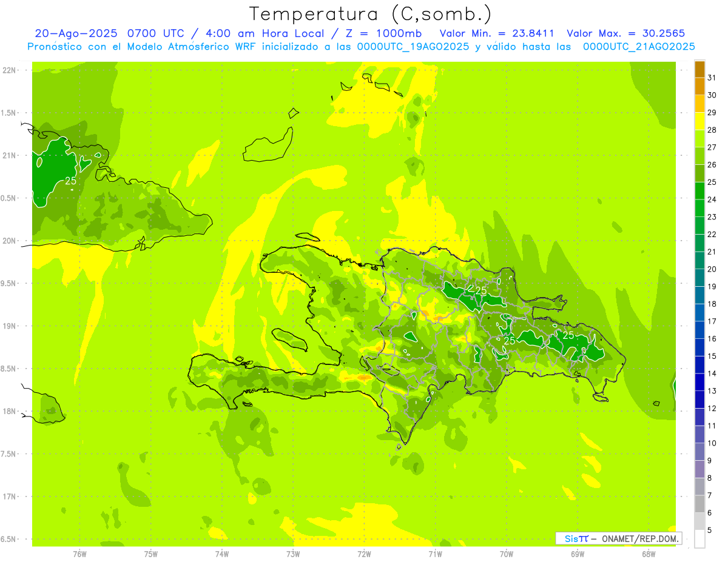Click the "72W" longitude axis label
The image size is (728, 562).
click(364, 554)
